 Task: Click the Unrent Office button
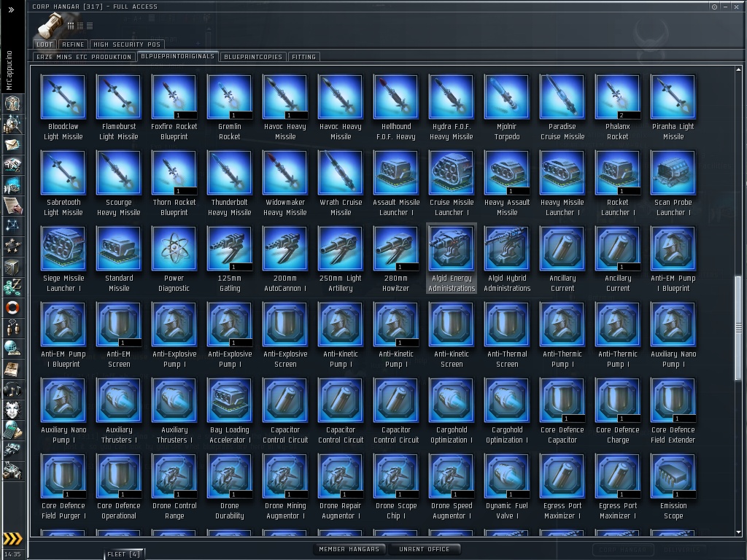coord(424,549)
